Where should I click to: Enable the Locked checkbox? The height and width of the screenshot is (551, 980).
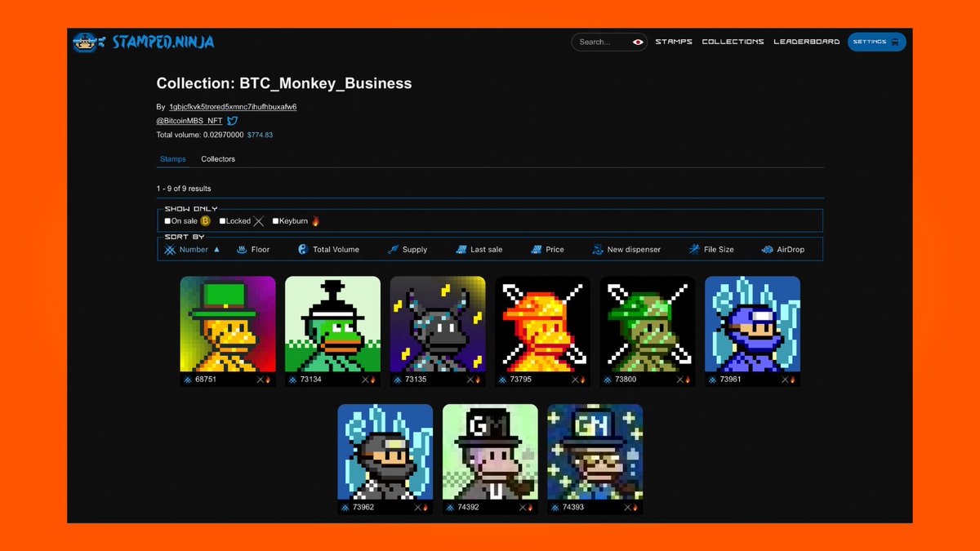click(x=222, y=220)
